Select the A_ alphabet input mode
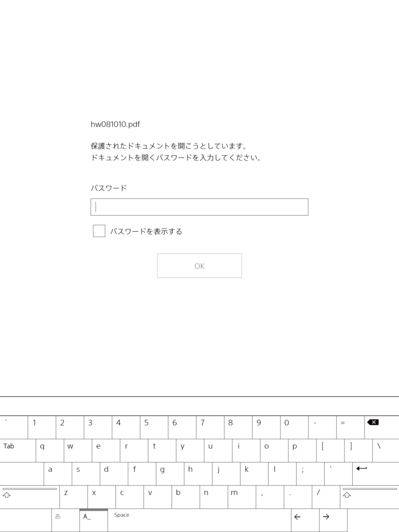This screenshot has height=532, width=399. (94, 520)
